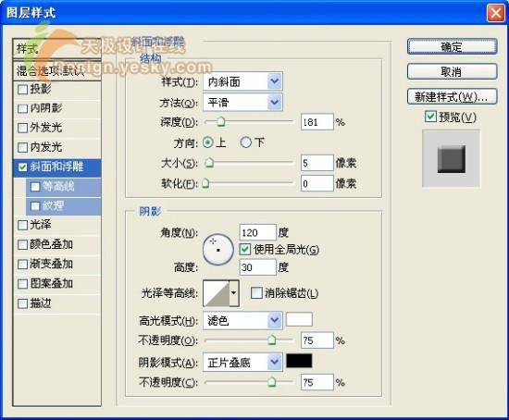Open the 样式 内斜面 dropdown
This screenshot has width=509, height=420.
click(x=242, y=81)
